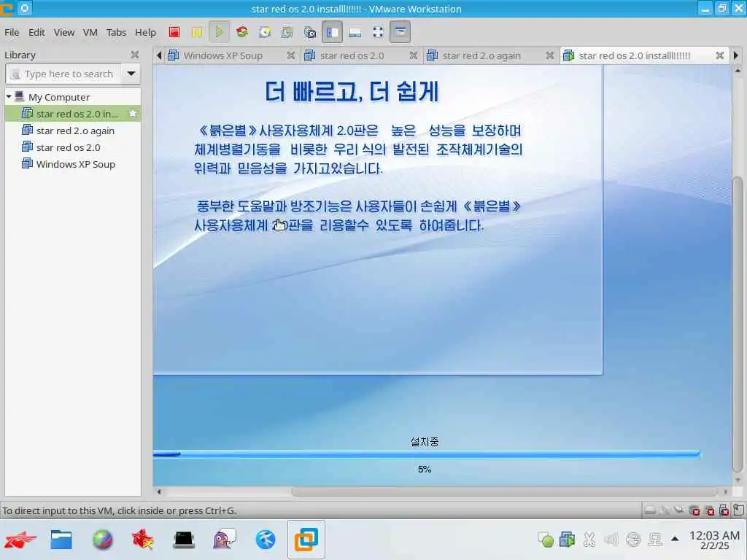This screenshot has width=747, height=560.
Task: Open the VM menu
Action: (x=90, y=32)
